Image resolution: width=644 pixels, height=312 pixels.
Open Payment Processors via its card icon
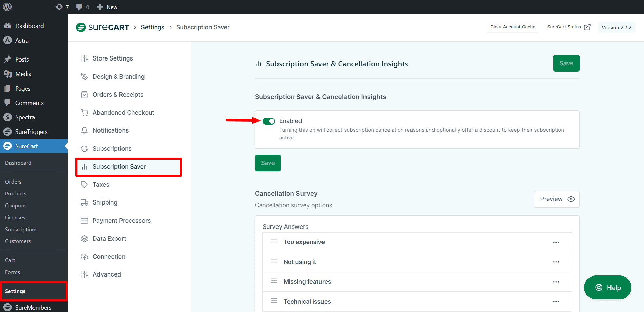click(84, 220)
